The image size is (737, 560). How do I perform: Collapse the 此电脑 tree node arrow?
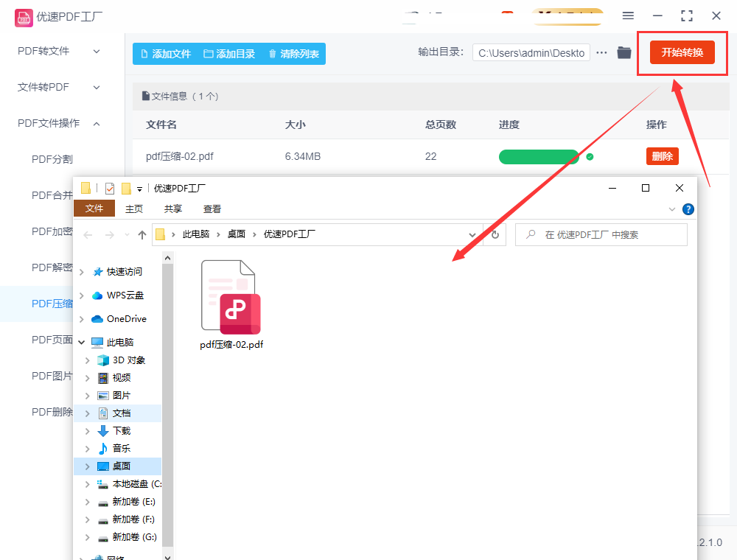click(x=82, y=342)
